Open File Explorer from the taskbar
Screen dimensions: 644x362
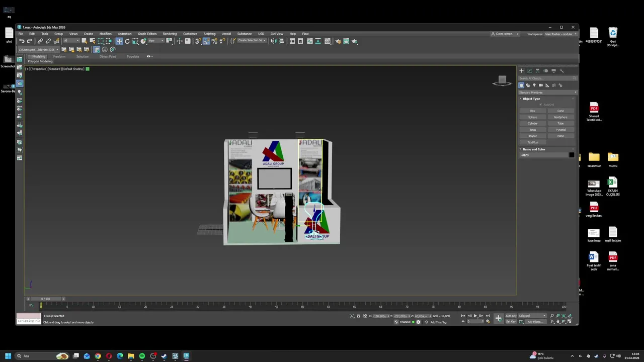(x=131, y=356)
